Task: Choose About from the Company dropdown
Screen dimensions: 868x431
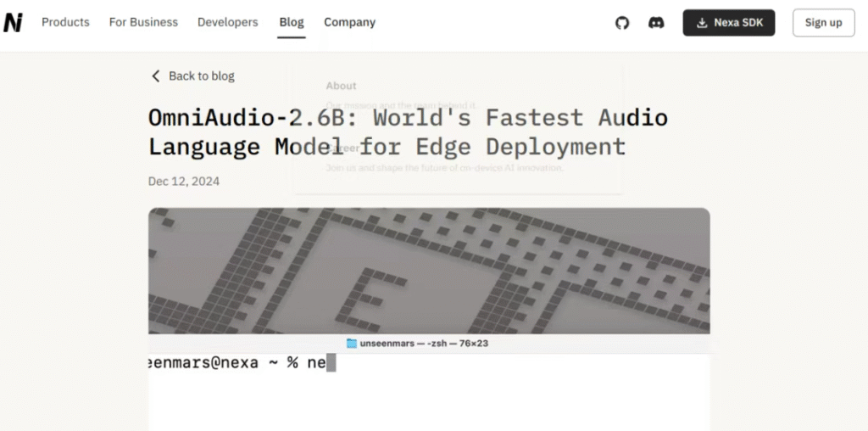Action: (x=342, y=86)
